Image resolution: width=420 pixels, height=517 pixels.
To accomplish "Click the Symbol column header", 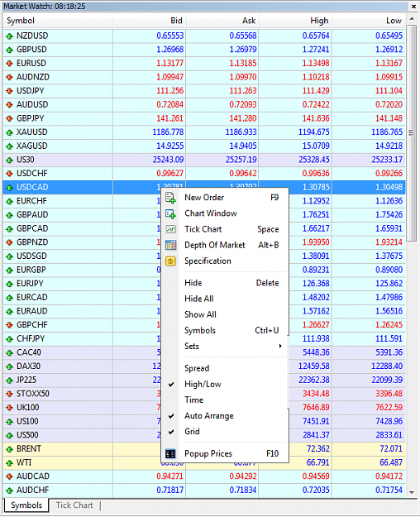I will click(x=58, y=21).
